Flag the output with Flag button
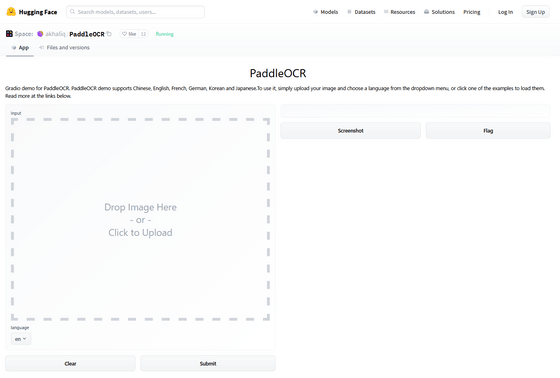 [488, 131]
